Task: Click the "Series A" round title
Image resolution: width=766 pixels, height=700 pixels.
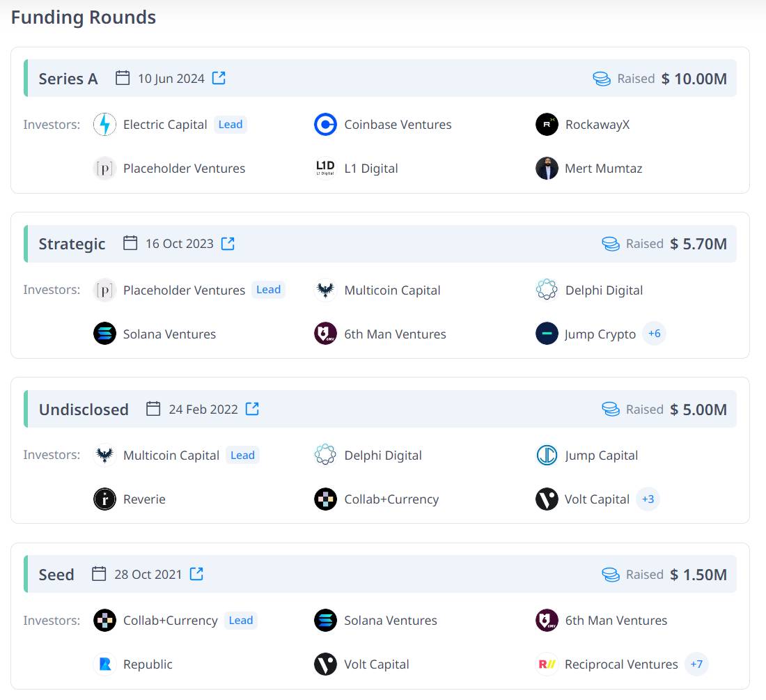Action: tap(68, 79)
